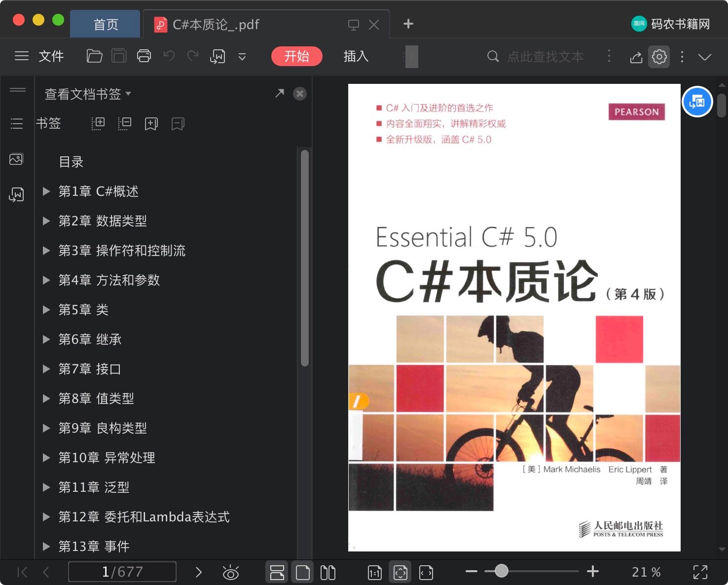Viewport: 728px width, 585px height.
Task: Click the expand all bookmarks icon
Action: (98, 123)
